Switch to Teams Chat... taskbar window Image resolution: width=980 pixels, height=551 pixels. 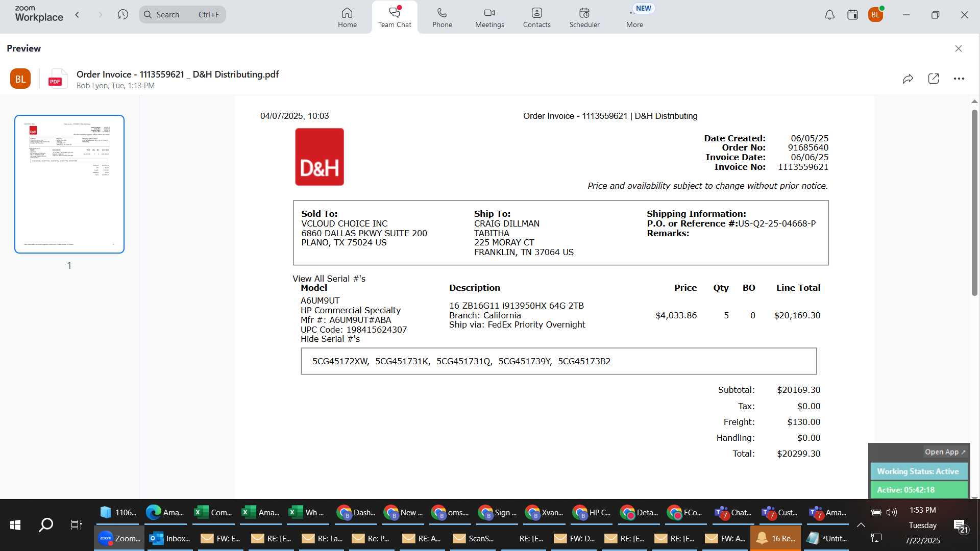[732, 512]
